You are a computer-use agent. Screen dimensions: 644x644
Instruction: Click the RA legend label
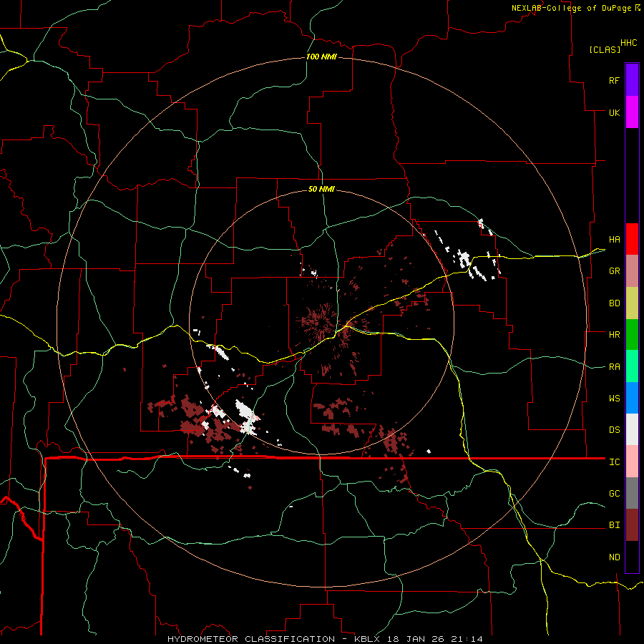click(x=614, y=367)
